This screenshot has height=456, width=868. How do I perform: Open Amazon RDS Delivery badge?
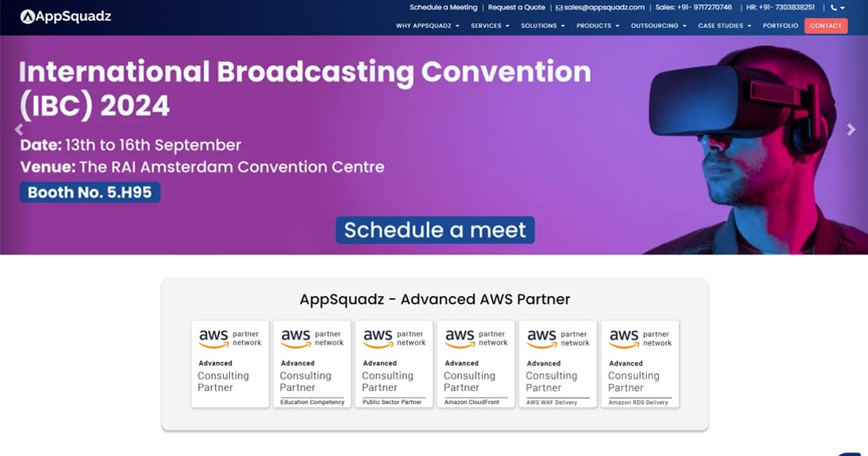[x=640, y=364]
